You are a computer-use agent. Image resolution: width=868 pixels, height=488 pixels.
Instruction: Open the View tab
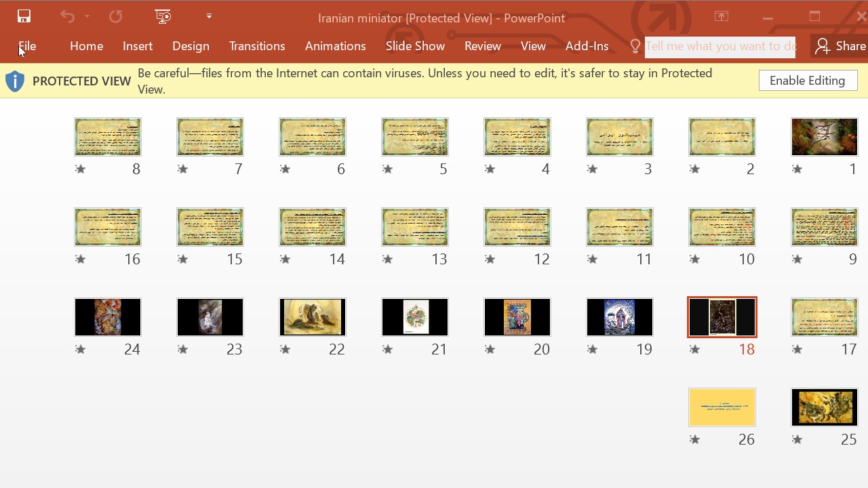(x=533, y=46)
